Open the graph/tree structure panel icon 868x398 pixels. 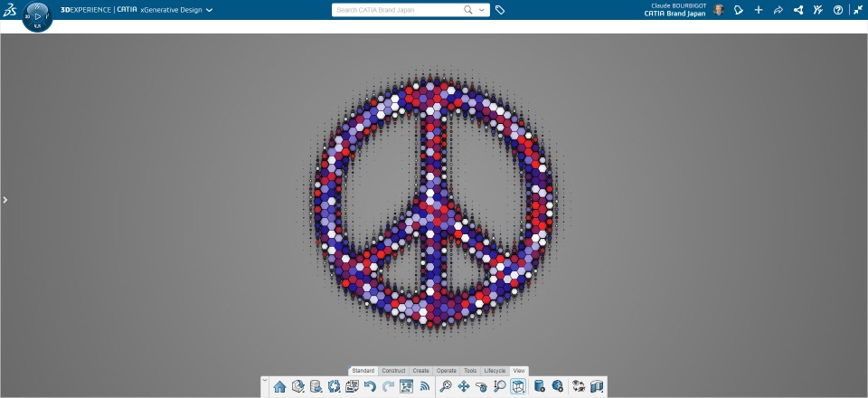[406, 386]
